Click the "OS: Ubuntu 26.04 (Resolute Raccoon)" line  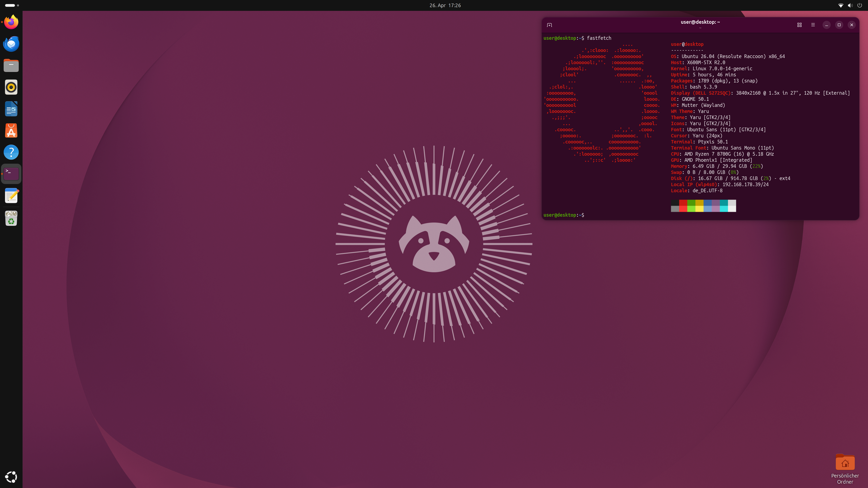[x=727, y=56]
